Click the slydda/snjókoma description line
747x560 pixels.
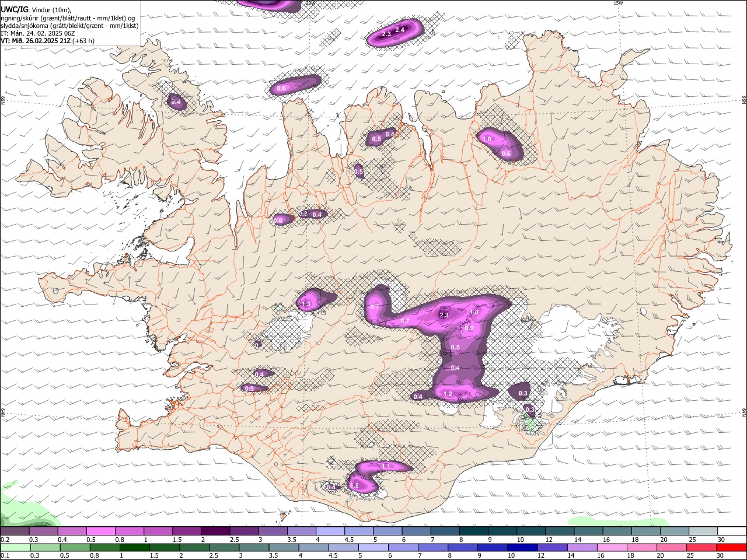click(x=69, y=26)
